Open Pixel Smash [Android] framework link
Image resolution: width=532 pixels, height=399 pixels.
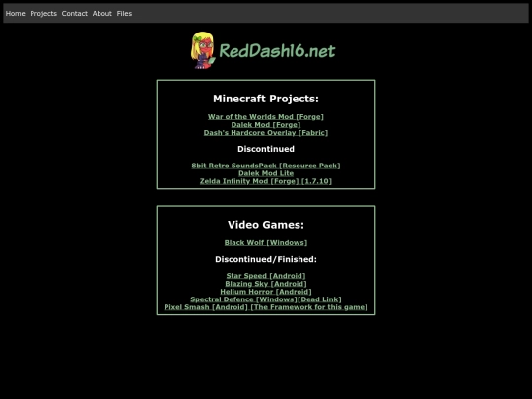(266, 307)
